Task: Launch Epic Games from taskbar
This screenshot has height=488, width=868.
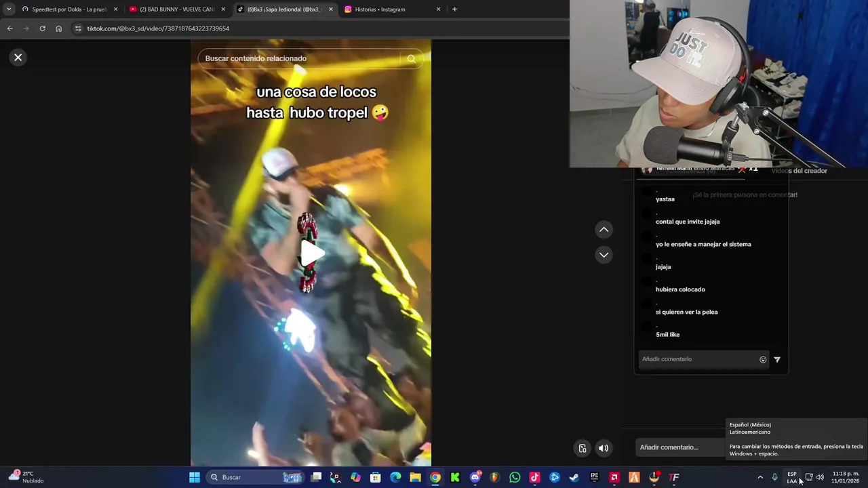Action: 594,477
